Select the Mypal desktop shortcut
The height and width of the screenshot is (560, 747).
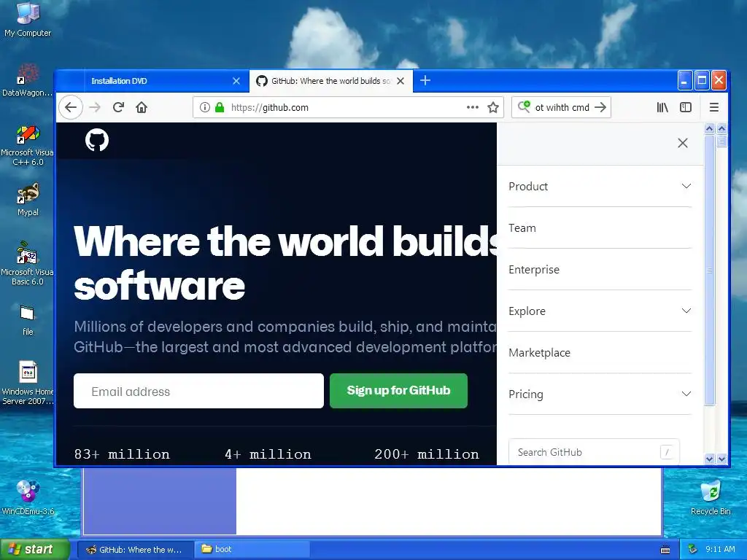[28, 200]
